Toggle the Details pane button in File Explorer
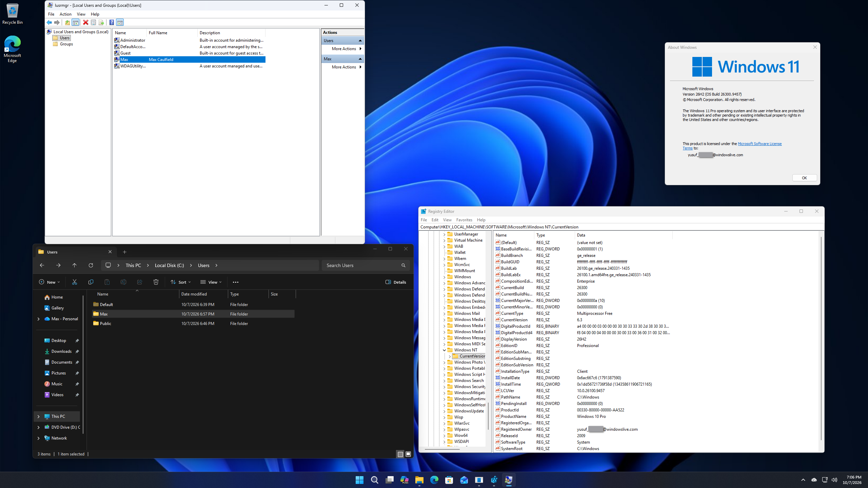868x488 pixels. 396,282
